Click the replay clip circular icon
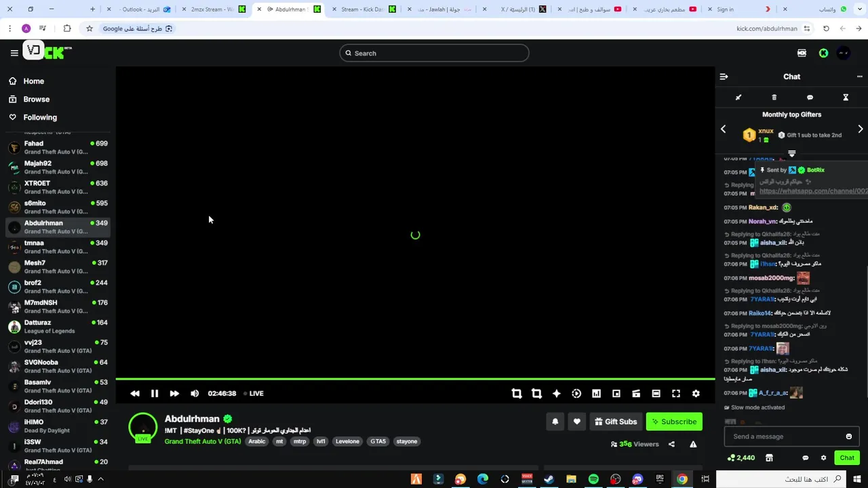This screenshot has width=868, height=488. pyautogui.click(x=576, y=393)
